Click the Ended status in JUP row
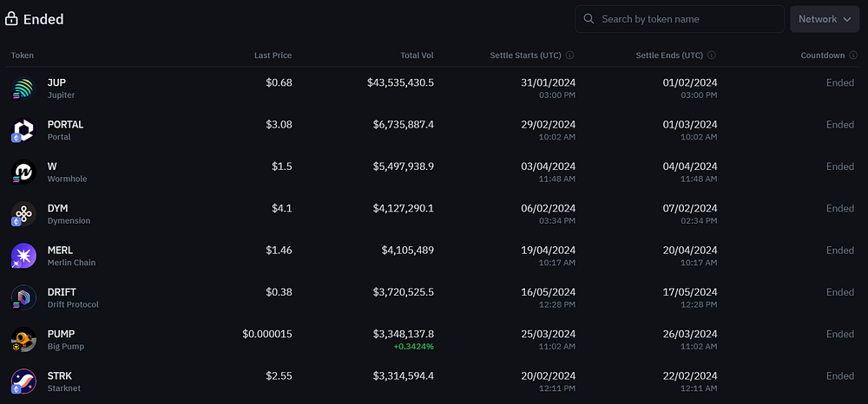The height and width of the screenshot is (404, 868). (840, 83)
